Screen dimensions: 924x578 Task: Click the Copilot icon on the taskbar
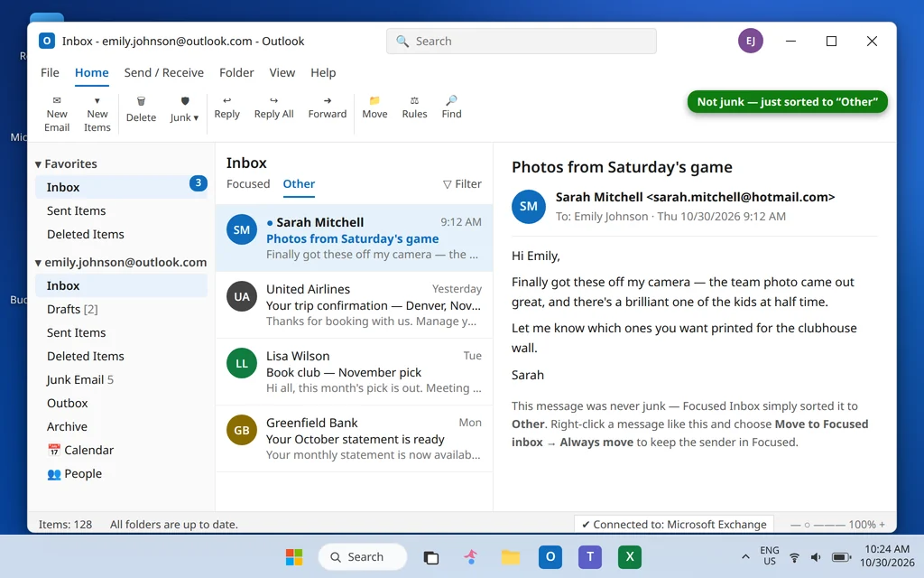pyautogui.click(x=470, y=556)
